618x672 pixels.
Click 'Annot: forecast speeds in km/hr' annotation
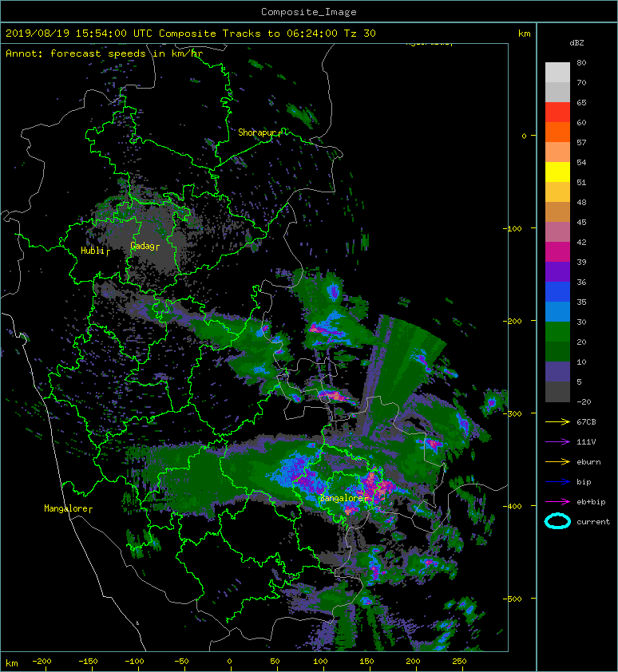104,53
